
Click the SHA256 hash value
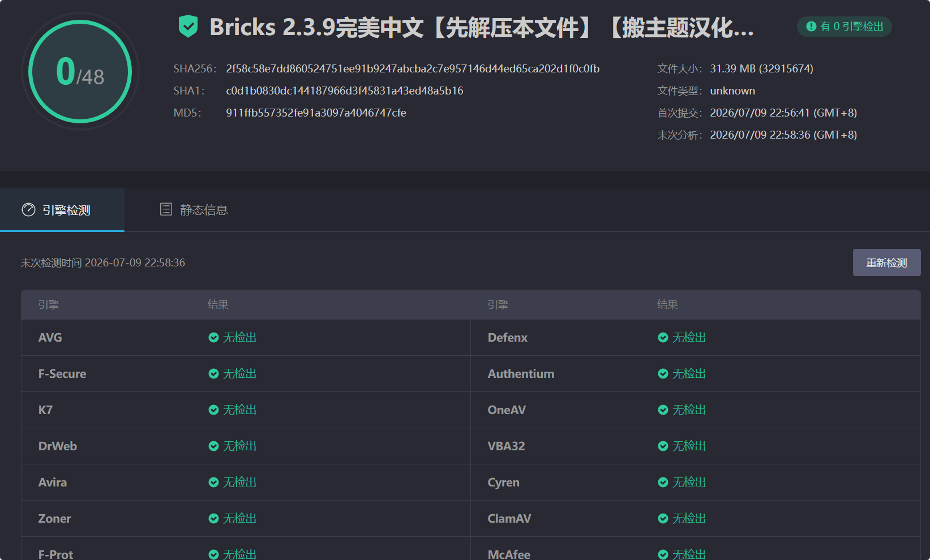413,68
